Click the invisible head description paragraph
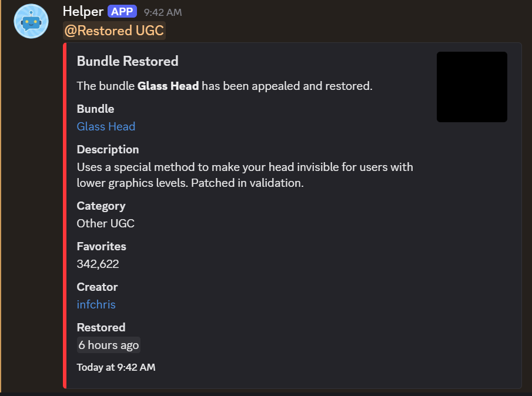Image resolution: width=532 pixels, height=396 pixels. (245, 174)
